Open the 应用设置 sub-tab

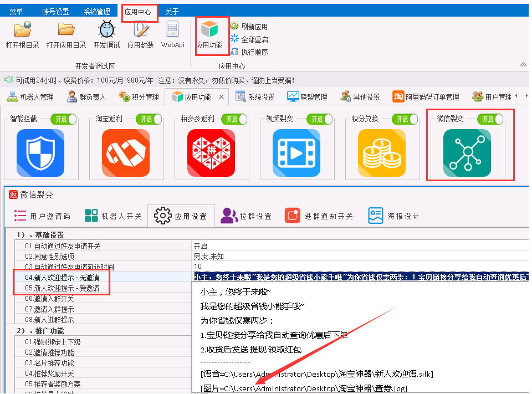(x=181, y=216)
